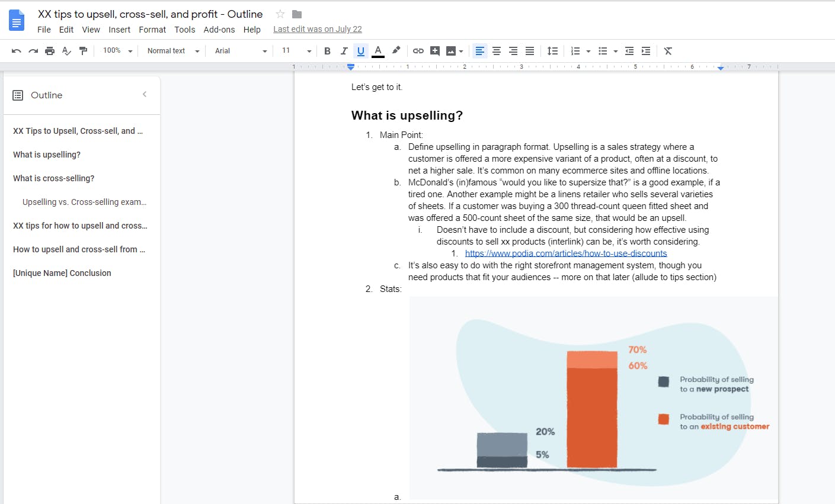Click the right indent marker on ruler
The image size is (835, 504).
click(721, 68)
